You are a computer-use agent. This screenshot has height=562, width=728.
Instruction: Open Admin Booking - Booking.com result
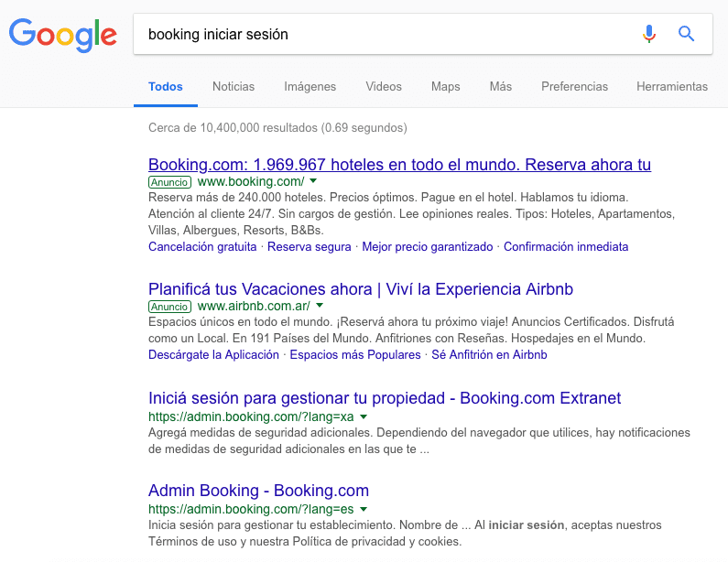point(258,490)
